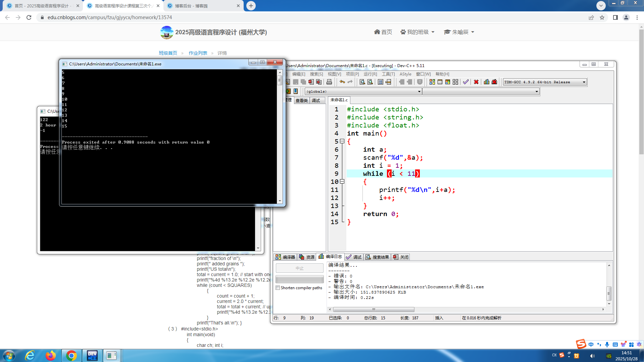
Task: Open the empty function list dropdown
Action: click(481, 92)
